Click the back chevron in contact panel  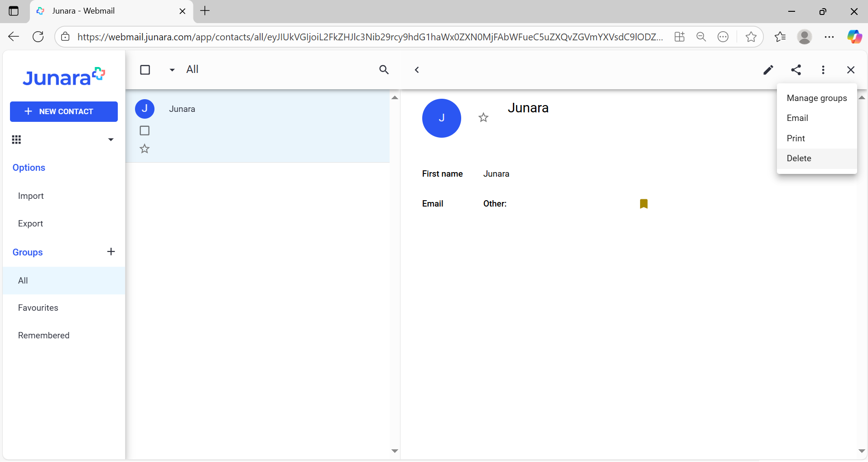click(417, 70)
